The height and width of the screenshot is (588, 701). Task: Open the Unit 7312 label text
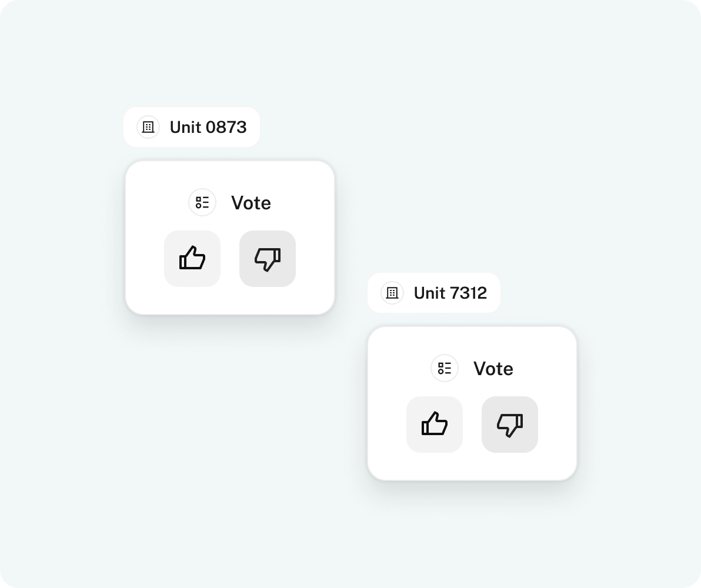pos(450,293)
